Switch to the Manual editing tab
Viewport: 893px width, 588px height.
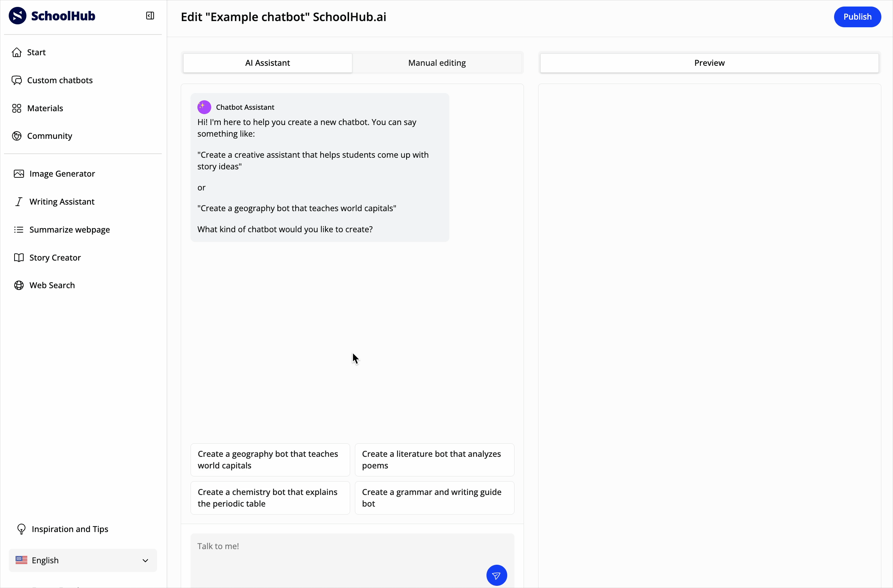tap(437, 63)
